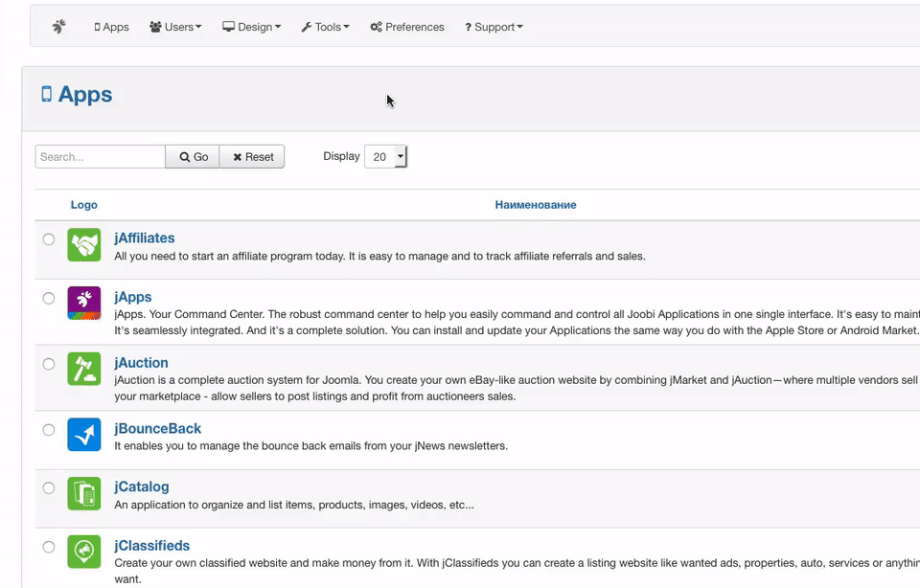The image size is (920, 588).
Task: Open the jCatalog app link
Action: (142, 486)
